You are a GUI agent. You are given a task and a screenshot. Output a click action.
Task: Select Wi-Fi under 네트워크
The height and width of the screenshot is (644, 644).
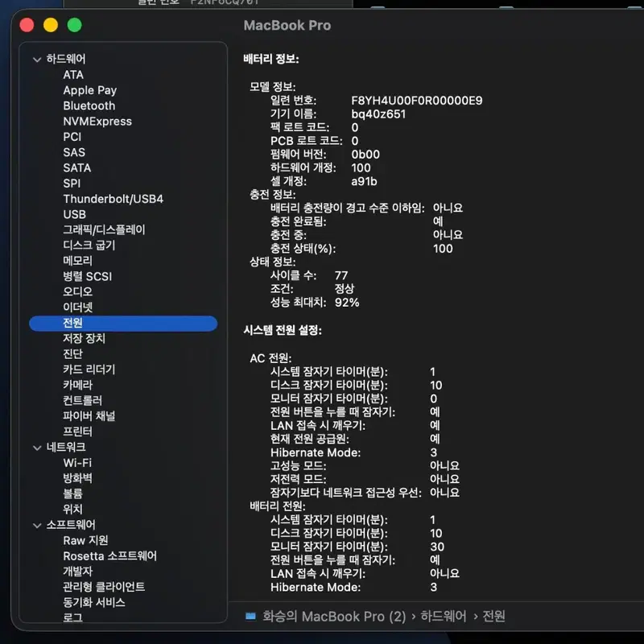pyautogui.click(x=77, y=463)
